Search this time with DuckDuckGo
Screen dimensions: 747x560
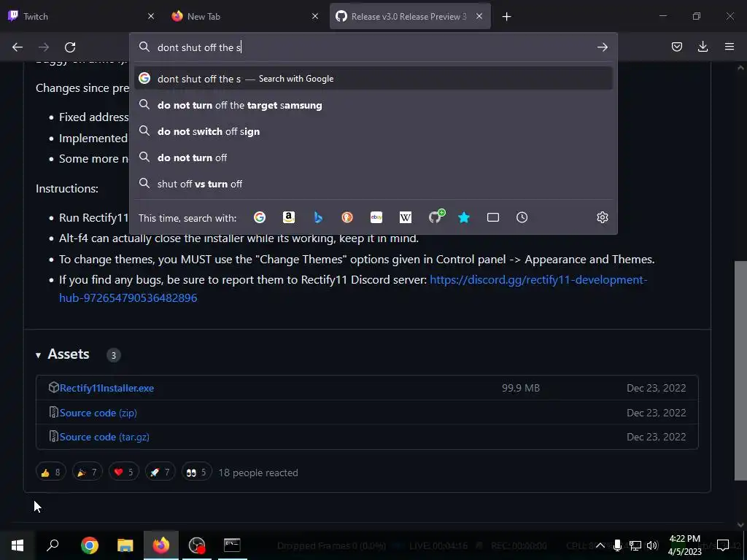click(347, 217)
